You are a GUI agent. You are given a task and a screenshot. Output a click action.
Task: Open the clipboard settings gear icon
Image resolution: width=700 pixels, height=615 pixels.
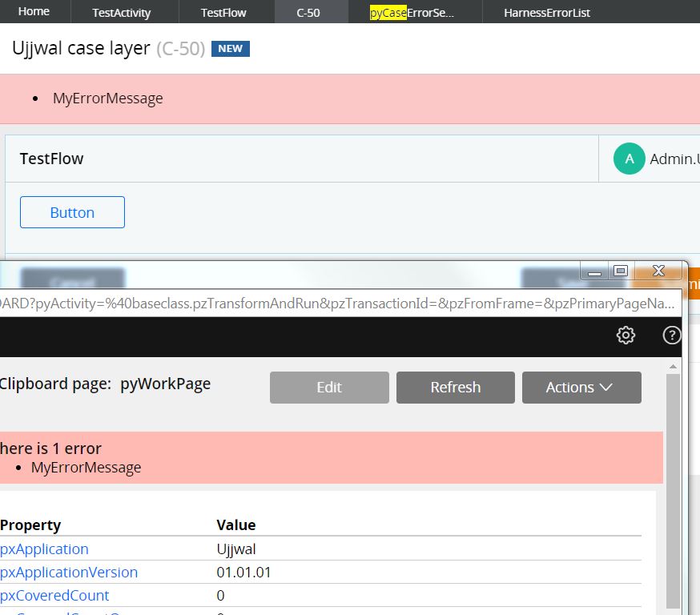(x=626, y=335)
